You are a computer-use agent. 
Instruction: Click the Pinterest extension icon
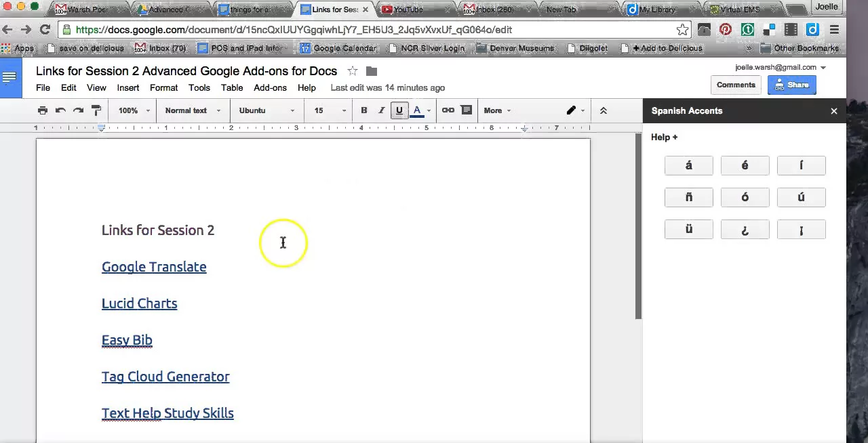[x=726, y=30]
